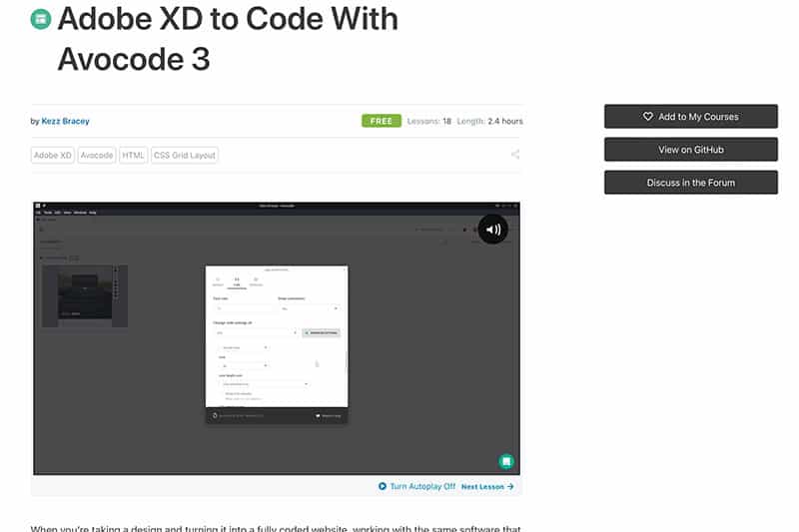Viewport: 799px width, 532px height.
Task: Turn Autoplay Off
Action: [x=416, y=487]
